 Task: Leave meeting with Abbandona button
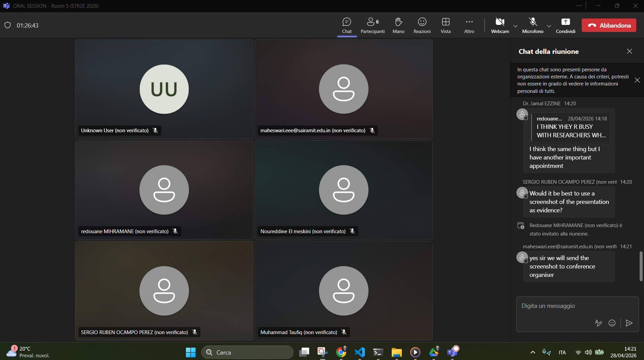pyautogui.click(x=609, y=25)
